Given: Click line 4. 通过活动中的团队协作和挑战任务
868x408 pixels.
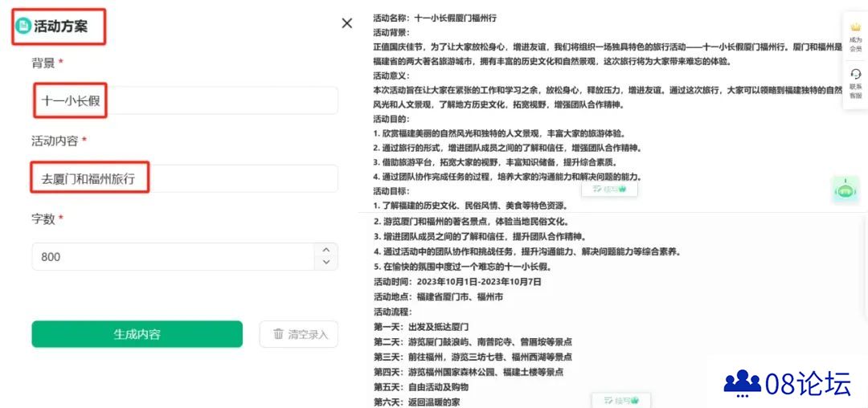Looking at the screenshot, I should coord(526,251).
